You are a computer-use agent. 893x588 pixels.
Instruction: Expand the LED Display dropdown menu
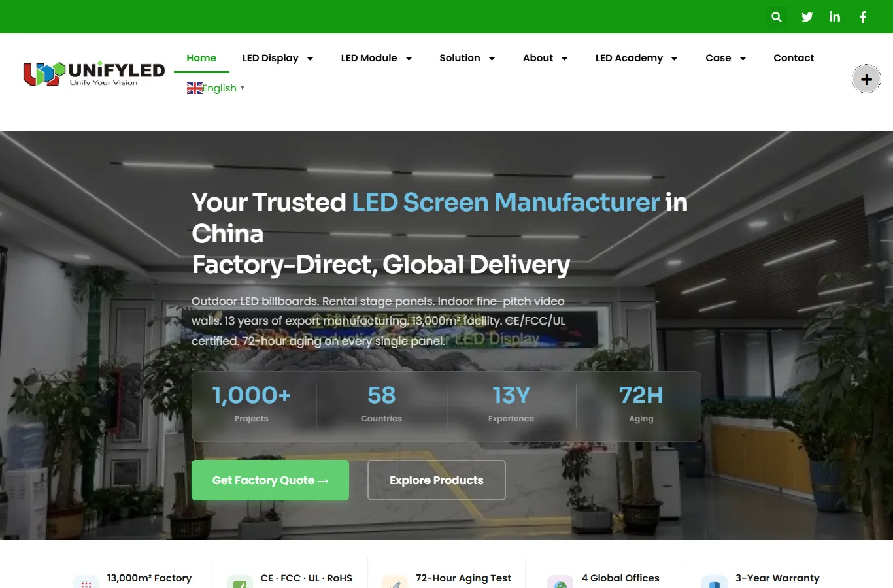[x=278, y=58]
